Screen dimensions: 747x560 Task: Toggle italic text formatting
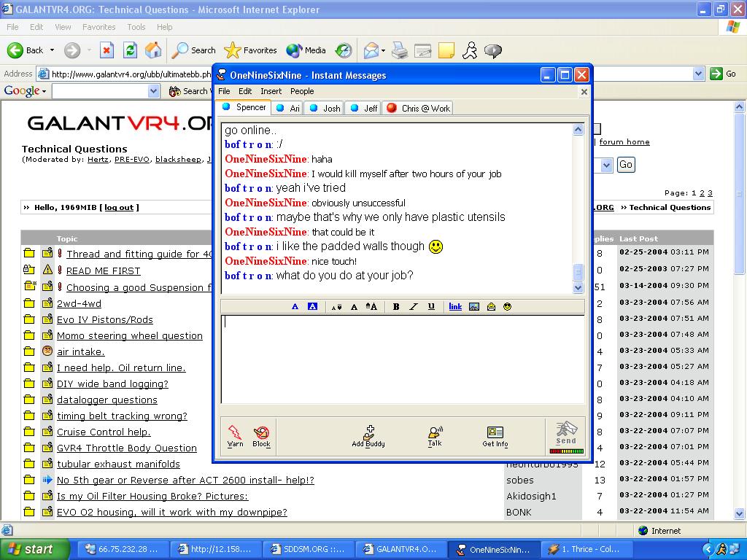pyautogui.click(x=414, y=307)
